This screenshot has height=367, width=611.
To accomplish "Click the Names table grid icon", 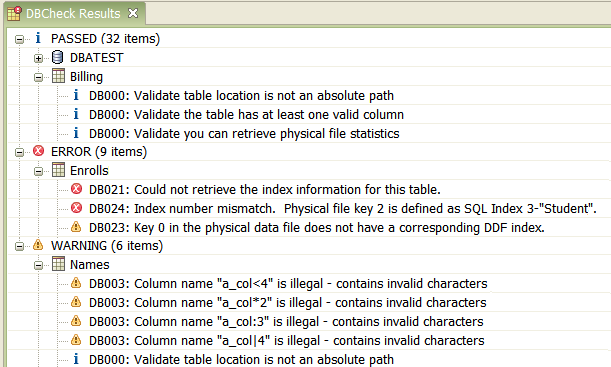I will pyautogui.click(x=58, y=264).
